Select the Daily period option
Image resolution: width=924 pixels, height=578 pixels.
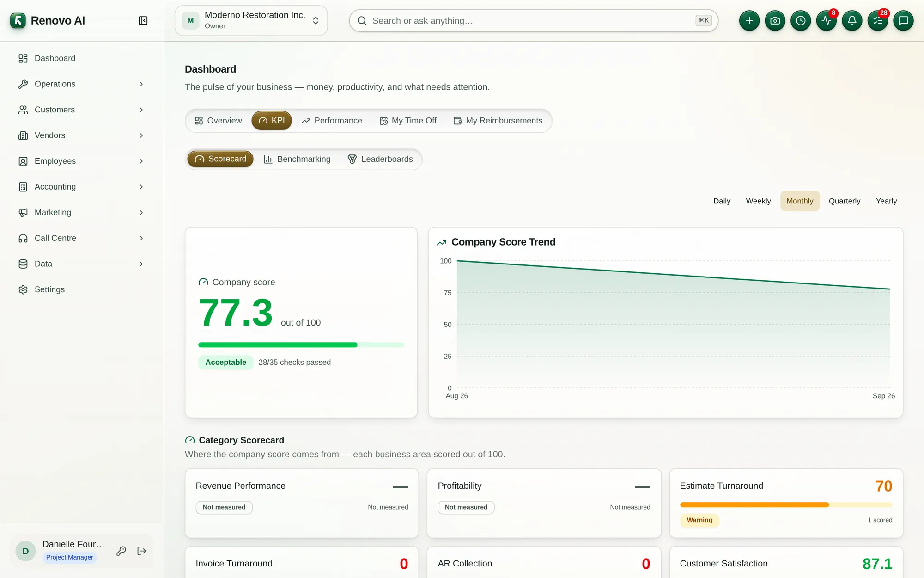[x=722, y=201]
